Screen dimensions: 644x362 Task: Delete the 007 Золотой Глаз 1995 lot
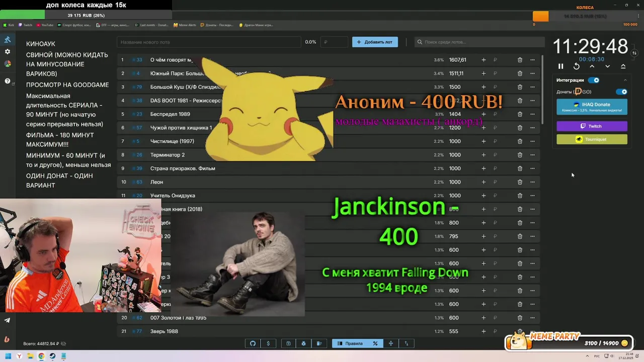tap(520, 318)
